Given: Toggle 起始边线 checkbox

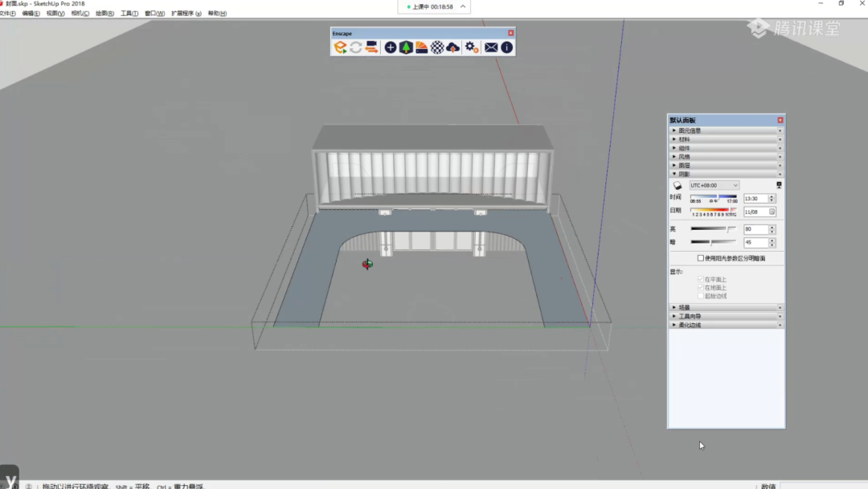Looking at the screenshot, I should click(x=701, y=296).
